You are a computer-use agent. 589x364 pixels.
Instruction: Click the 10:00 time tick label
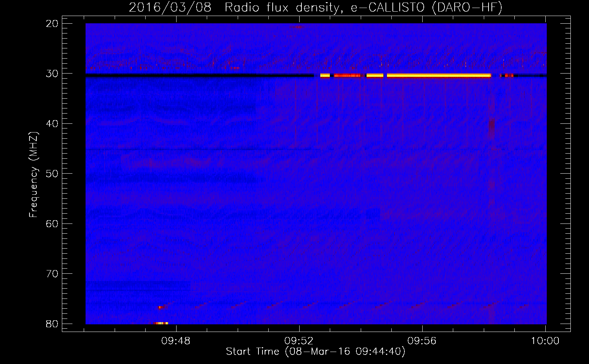pos(545,341)
